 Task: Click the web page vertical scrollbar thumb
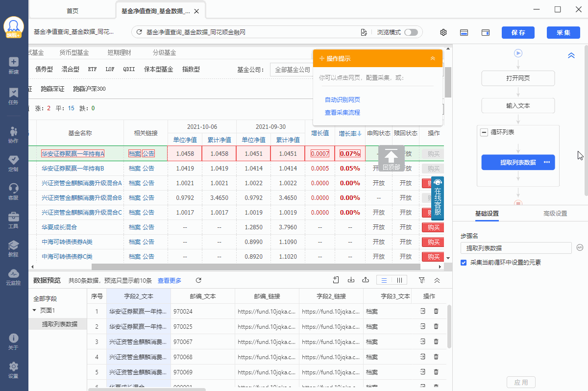pos(448,82)
